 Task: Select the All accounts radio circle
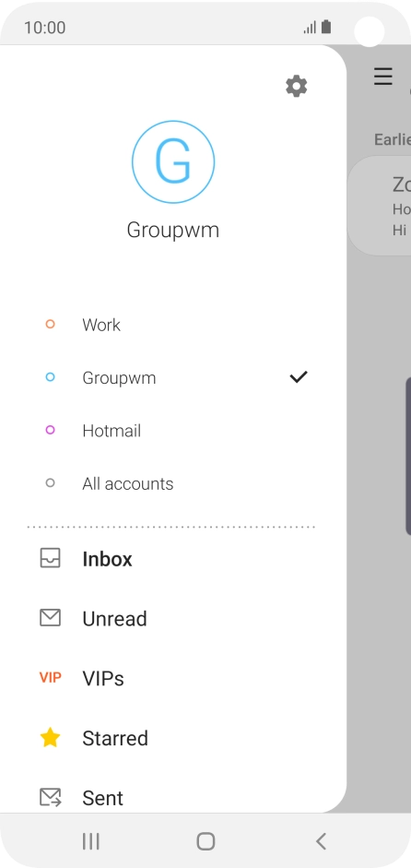(x=51, y=483)
